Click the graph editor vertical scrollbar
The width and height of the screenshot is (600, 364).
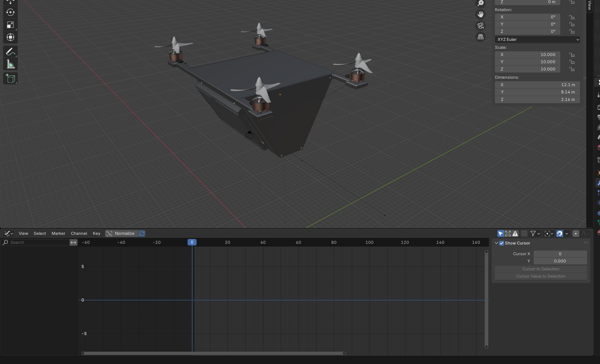pos(486,299)
